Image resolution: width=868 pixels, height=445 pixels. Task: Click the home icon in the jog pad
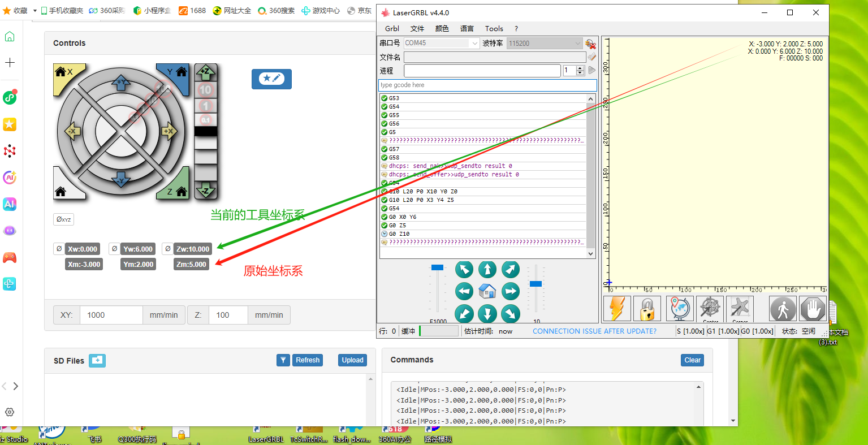coord(487,291)
